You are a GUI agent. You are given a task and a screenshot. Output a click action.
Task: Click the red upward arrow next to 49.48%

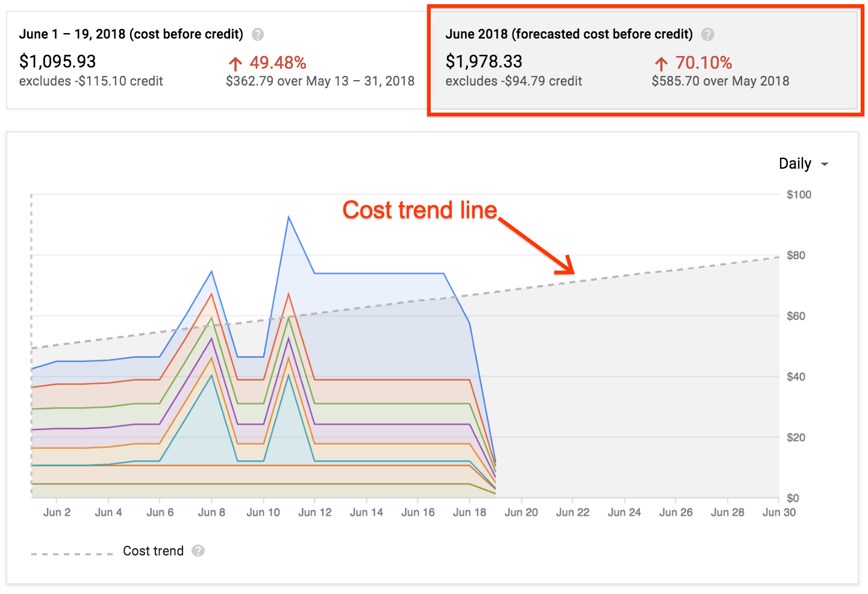point(235,63)
